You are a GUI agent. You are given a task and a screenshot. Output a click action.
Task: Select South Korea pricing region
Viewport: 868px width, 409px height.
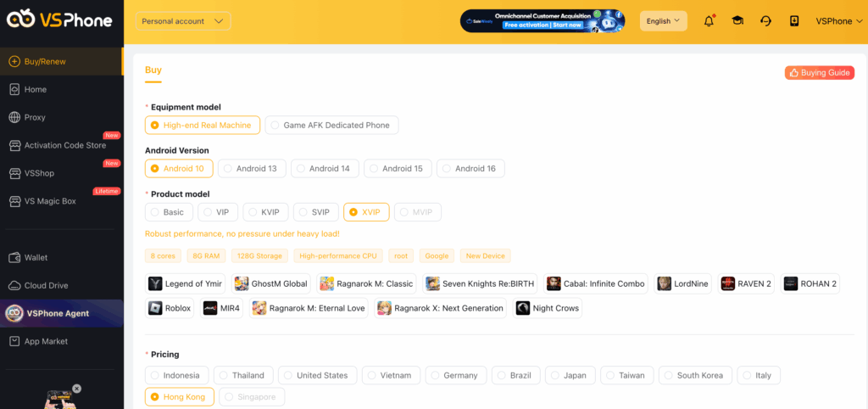(695, 375)
